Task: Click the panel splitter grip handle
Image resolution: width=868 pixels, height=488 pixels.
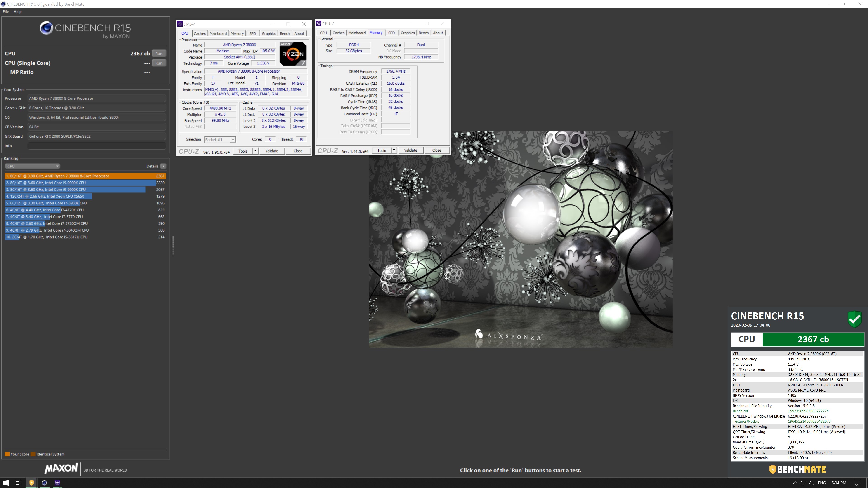Action: pyautogui.click(x=173, y=246)
